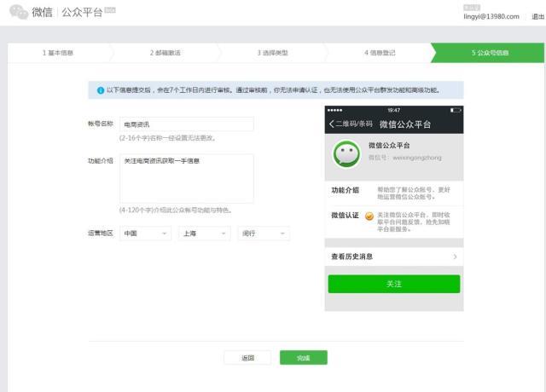Screen dimensions: 546x392
Task: Open the 中国 country dropdown
Action: pyautogui.click(x=145, y=233)
